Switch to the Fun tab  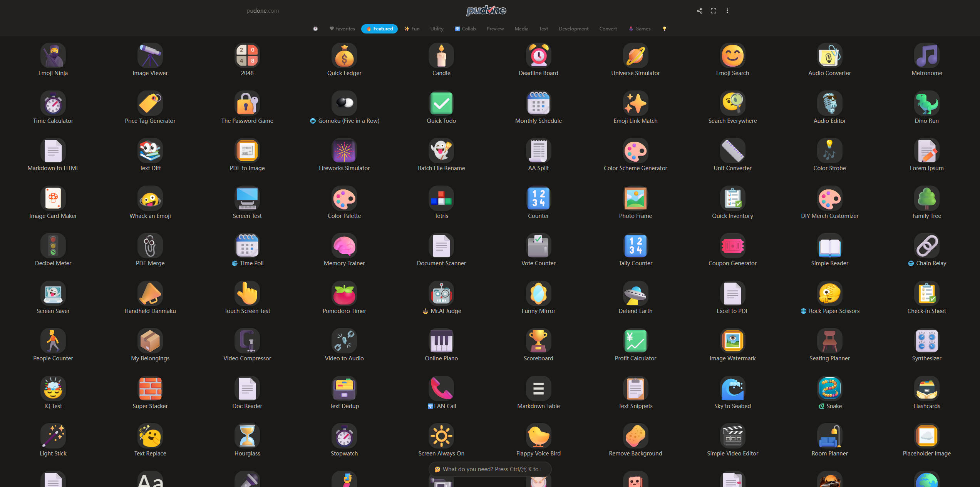tap(412, 29)
